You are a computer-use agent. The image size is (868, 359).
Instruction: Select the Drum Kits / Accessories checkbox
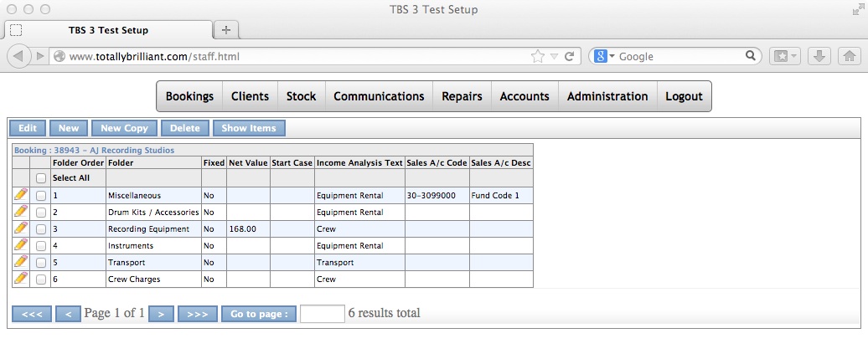tap(41, 213)
